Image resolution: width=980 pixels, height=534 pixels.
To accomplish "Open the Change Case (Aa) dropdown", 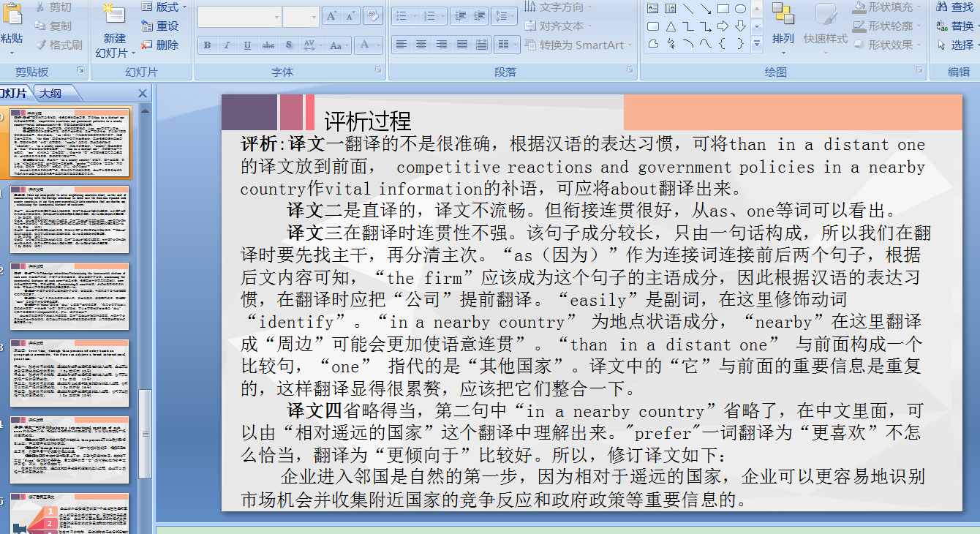I will point(339,45).
